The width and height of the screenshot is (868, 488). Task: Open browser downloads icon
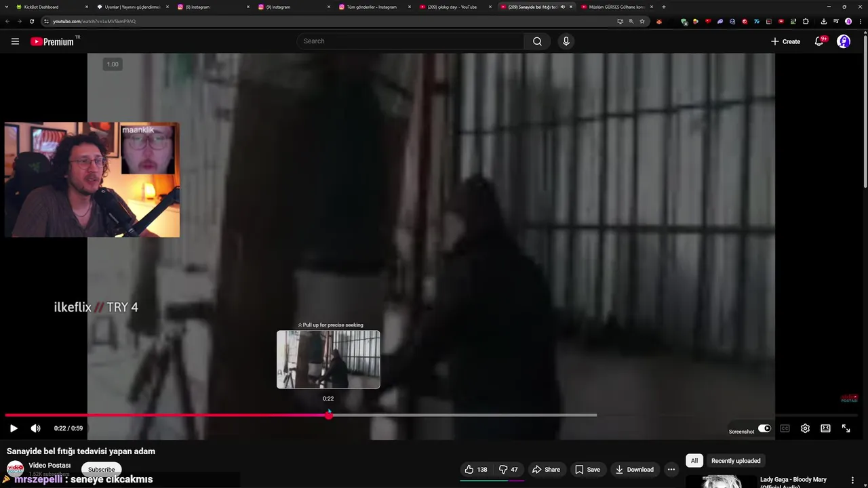click(823, 21)
